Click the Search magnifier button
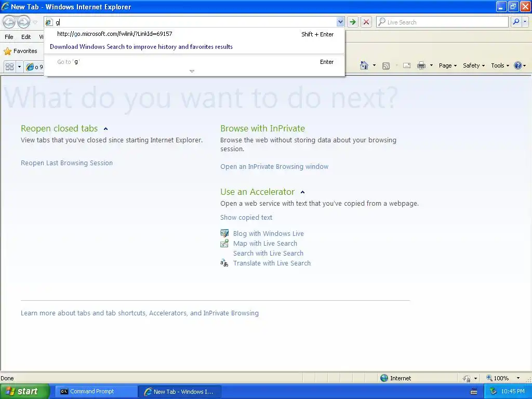 pyautogui.click(x=516, y=22)
